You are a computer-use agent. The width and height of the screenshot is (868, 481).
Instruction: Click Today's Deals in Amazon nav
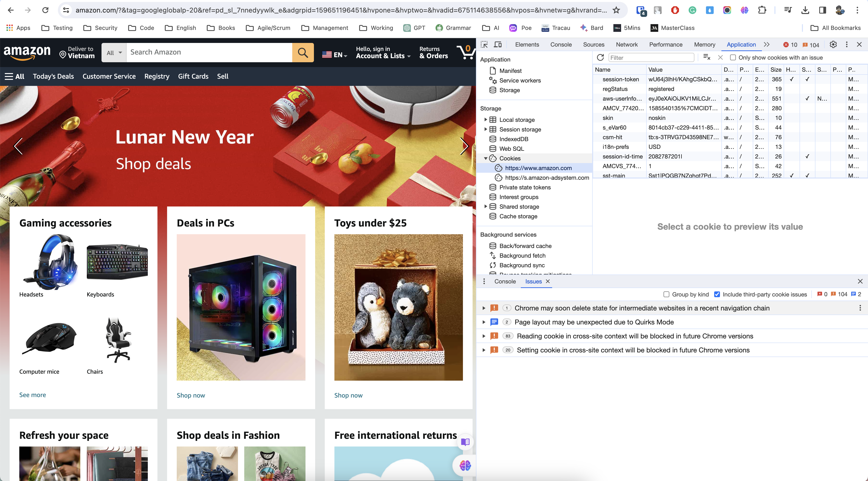coord(53,76)
